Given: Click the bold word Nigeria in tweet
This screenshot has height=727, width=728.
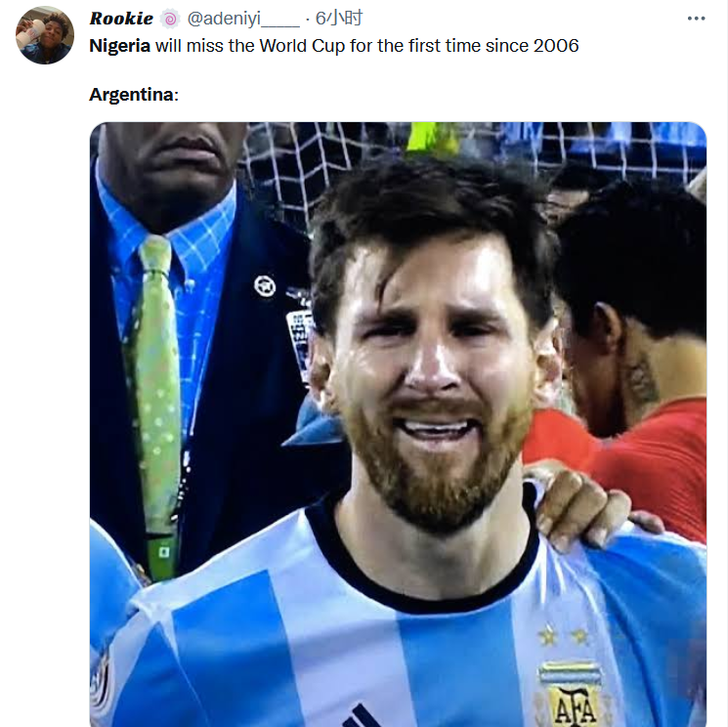Looking at the screenshot, I should pos(119,45).
